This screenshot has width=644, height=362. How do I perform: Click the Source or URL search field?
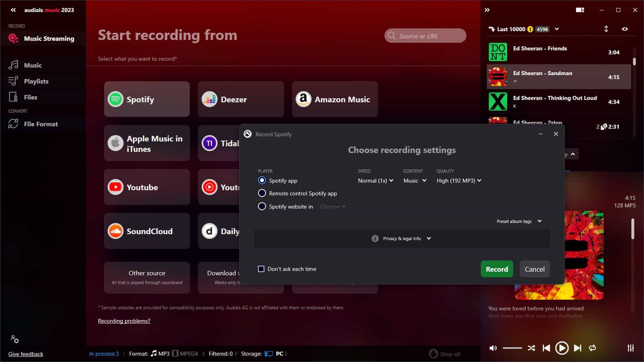coord(425,36)
